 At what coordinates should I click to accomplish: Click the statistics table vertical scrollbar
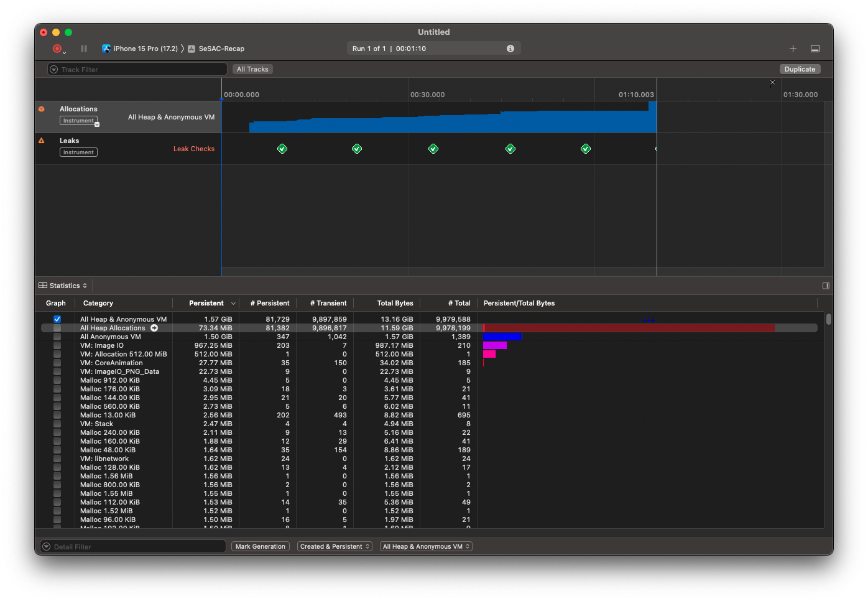click(x=829, y=319)
